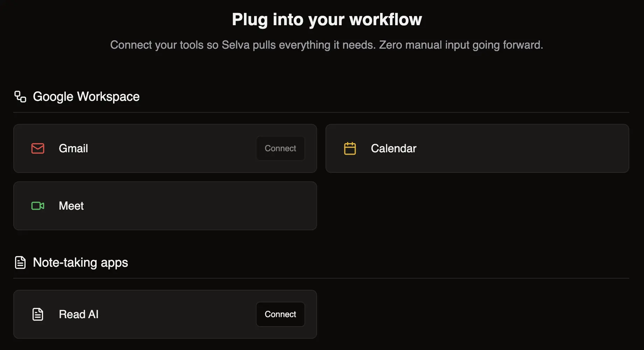
Task: Click the Meet label text
Action: [x=71, y=206]
